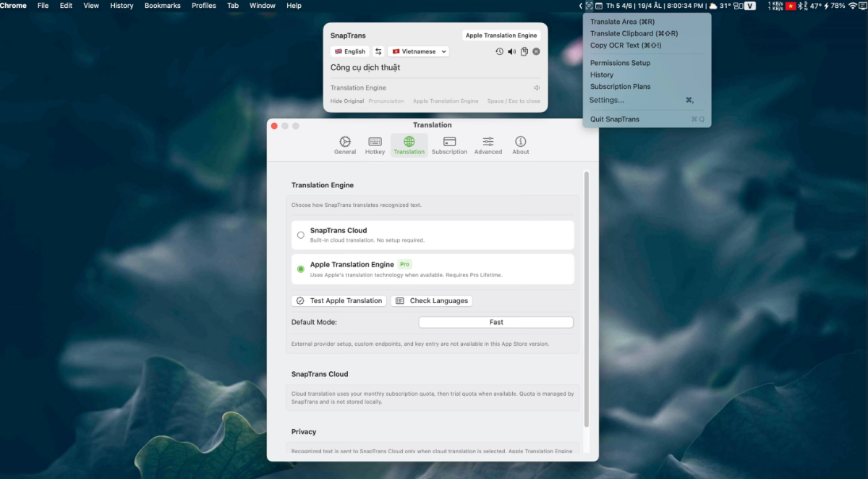Open the Chrome Bookmarks menu
This screenshot has width=868, height=479.
coord(162,6)
